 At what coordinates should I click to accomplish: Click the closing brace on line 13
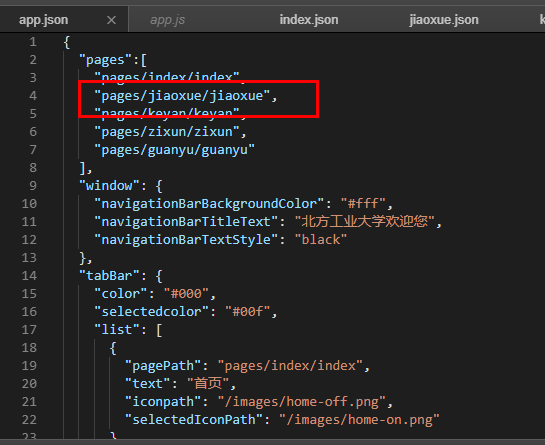point(82,258)
